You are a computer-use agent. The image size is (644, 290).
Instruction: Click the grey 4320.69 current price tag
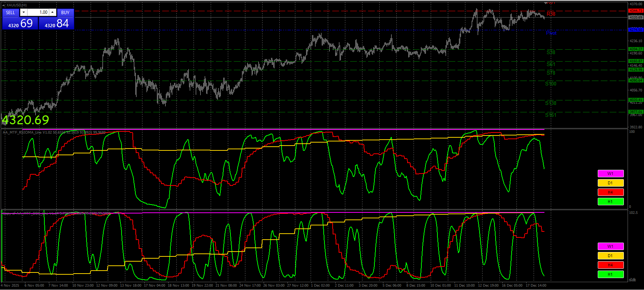tap(635, 18)
